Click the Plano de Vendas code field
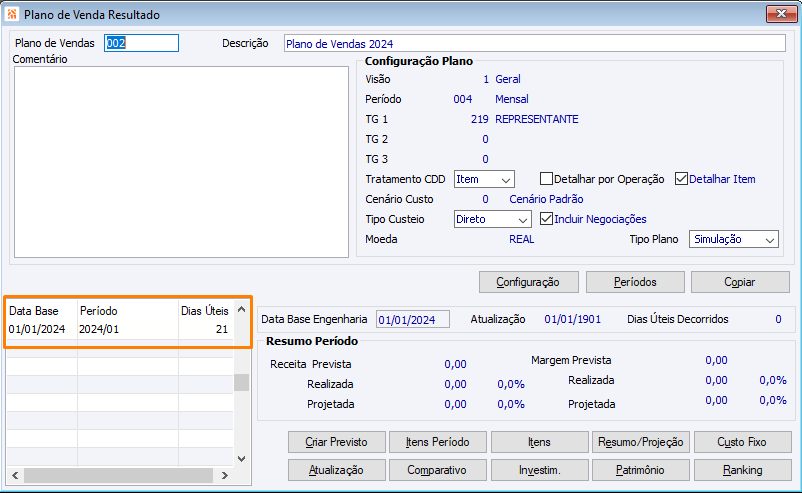The image size is (802, 494). (x=141, y=43)
